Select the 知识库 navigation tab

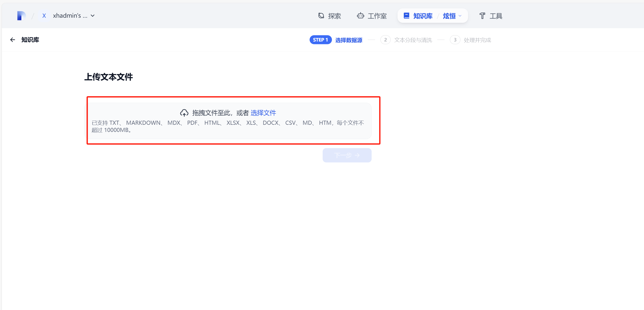tap(423, 16)
